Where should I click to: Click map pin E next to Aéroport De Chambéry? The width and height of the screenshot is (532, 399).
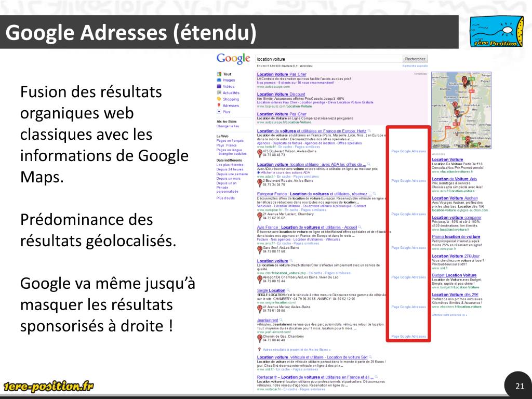[260, 279]
